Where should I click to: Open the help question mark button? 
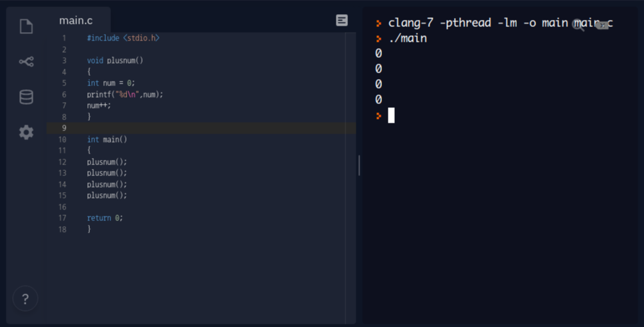click(x=26, y=299)
